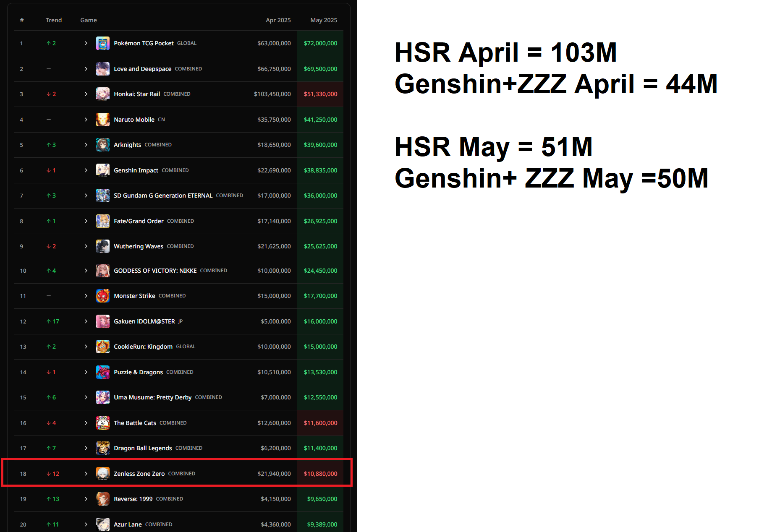Open the Zenless Zone Zero game name
This screenshot has height=532, width=759.
139,474
